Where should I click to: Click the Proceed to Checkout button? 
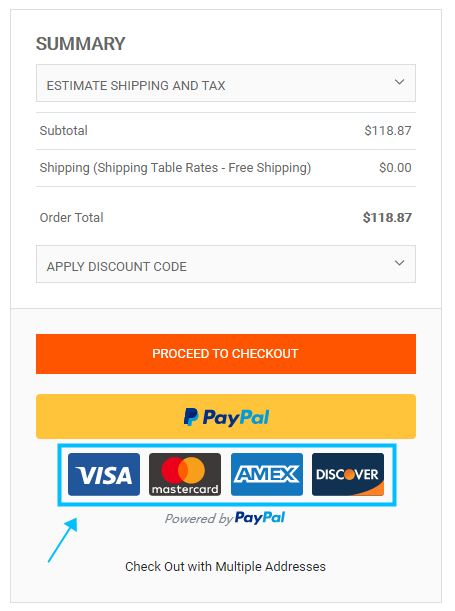coord(226,354)
